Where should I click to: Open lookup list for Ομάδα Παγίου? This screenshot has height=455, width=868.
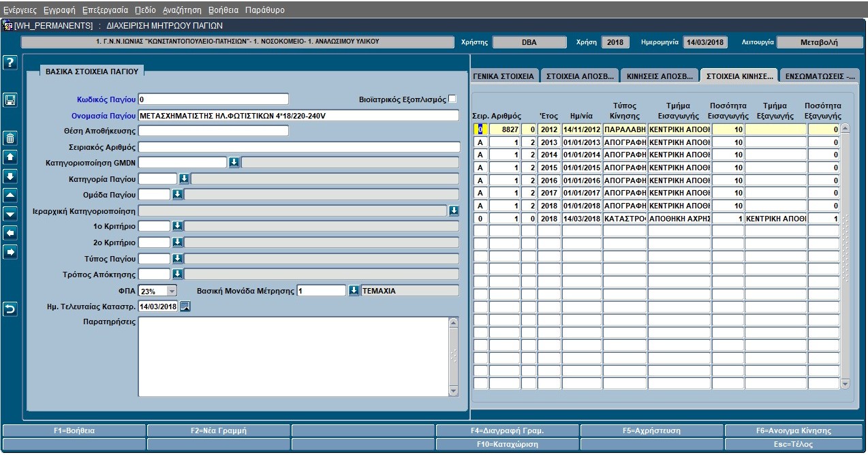177,195
